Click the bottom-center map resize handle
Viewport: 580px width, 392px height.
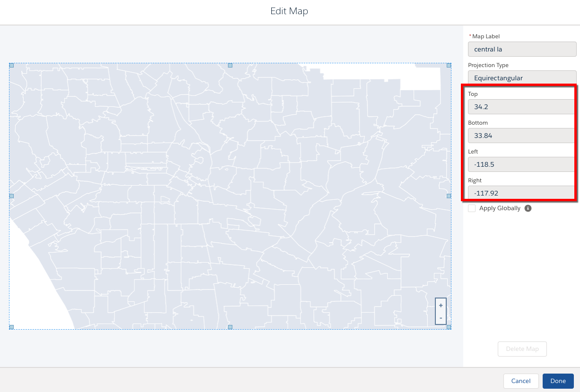(230, 327)
